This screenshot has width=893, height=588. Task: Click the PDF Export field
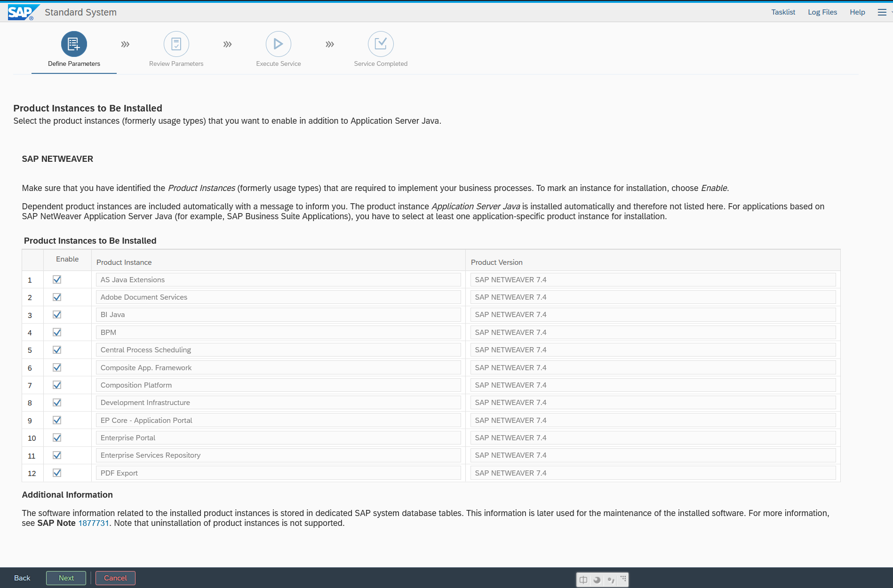[x=278, y=473]
